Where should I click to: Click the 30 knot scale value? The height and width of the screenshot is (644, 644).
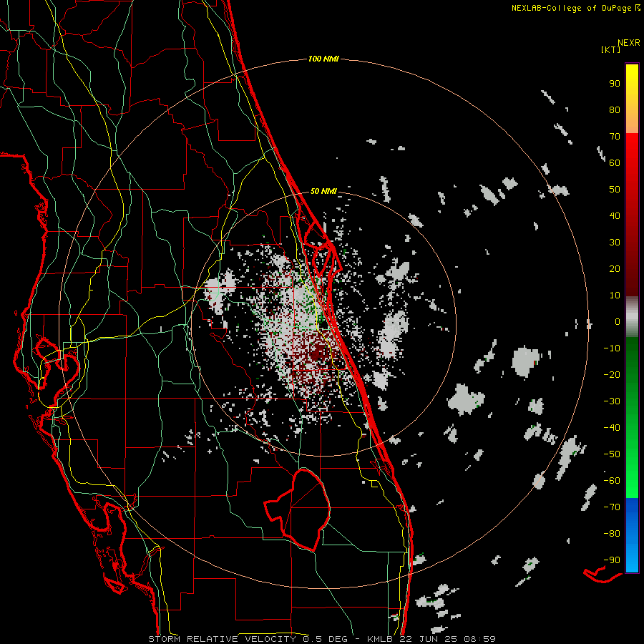click(615, 242)
